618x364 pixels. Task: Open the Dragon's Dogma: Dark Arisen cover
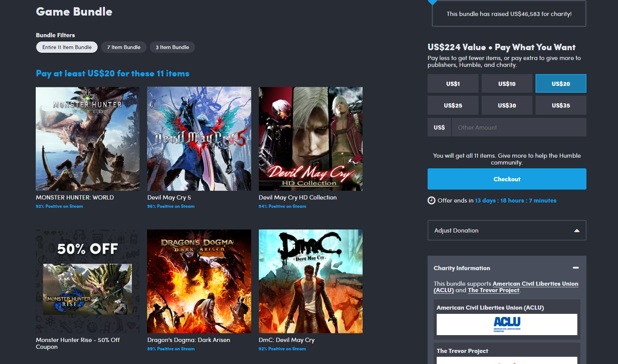pyautogui.click(x=199, y=281)
